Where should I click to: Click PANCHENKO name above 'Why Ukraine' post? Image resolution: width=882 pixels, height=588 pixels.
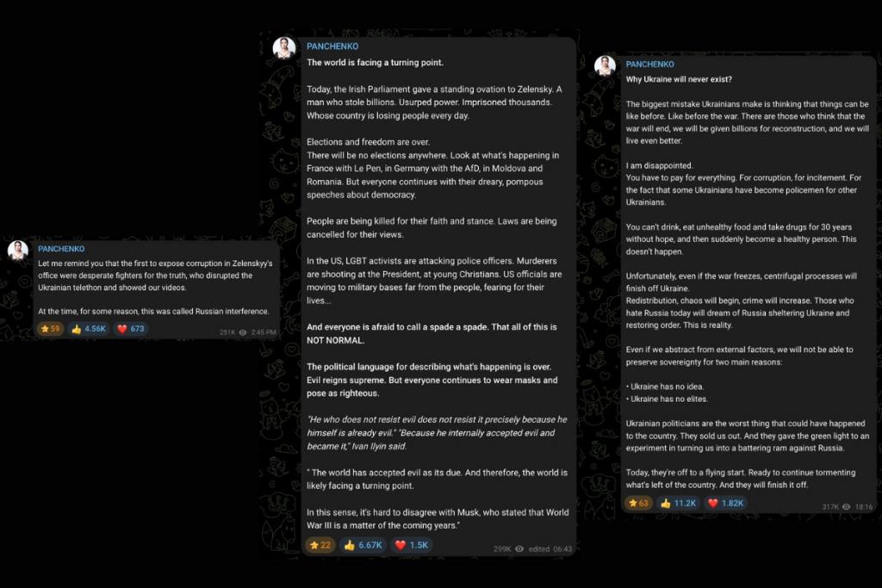(650, 65)
